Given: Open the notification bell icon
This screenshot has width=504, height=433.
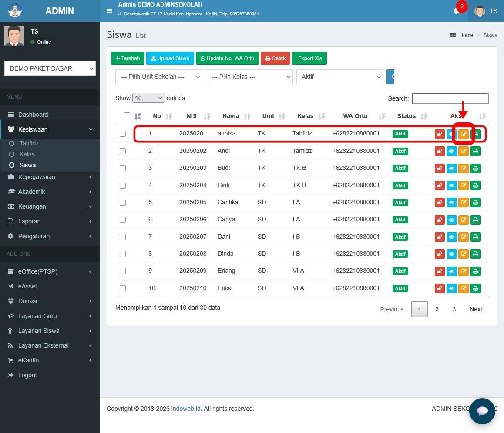Looking at the screenshot, I should tap(456, 11).
